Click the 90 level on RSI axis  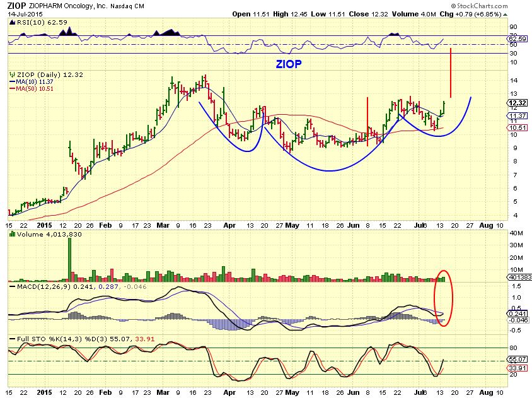click(x=514, y=27)
